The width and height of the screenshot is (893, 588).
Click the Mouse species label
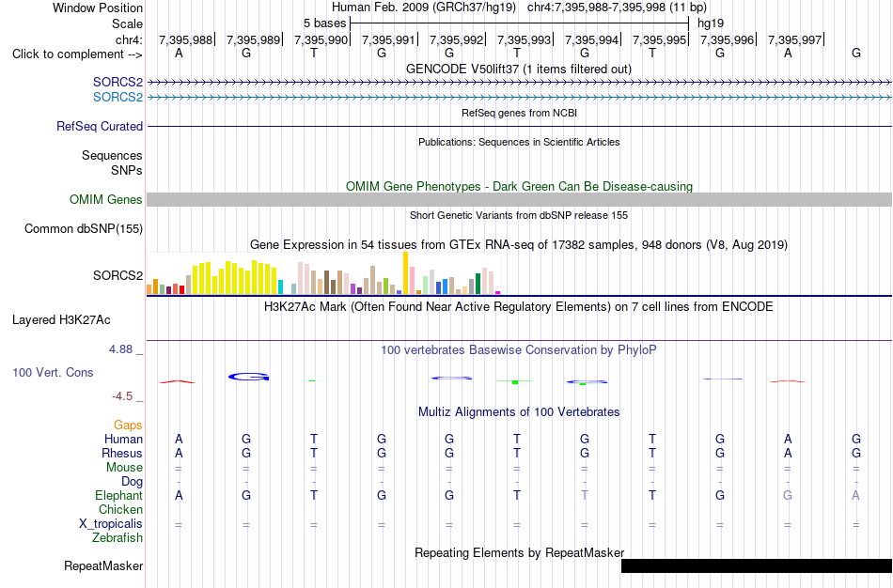[x=124, y=468]
